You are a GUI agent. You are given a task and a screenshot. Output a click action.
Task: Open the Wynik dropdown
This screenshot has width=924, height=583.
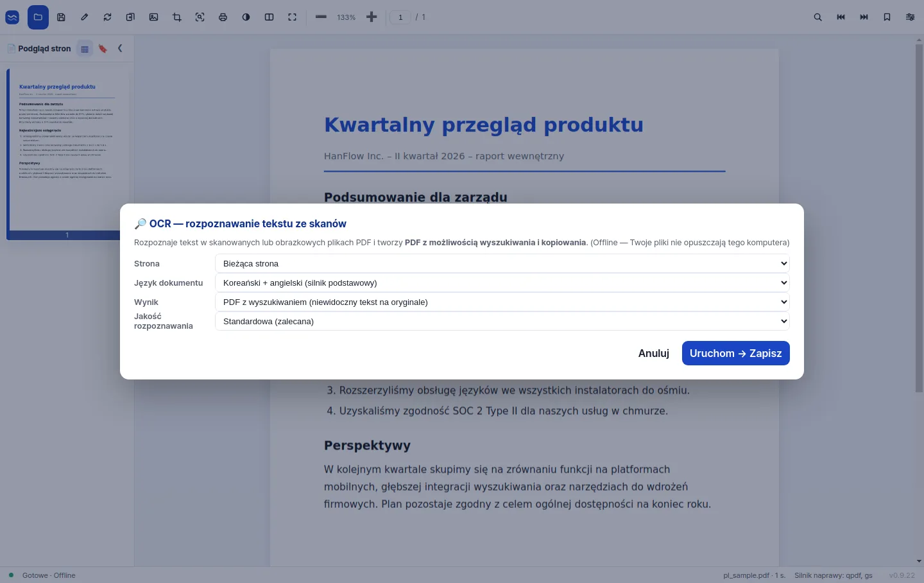[502, 302]
